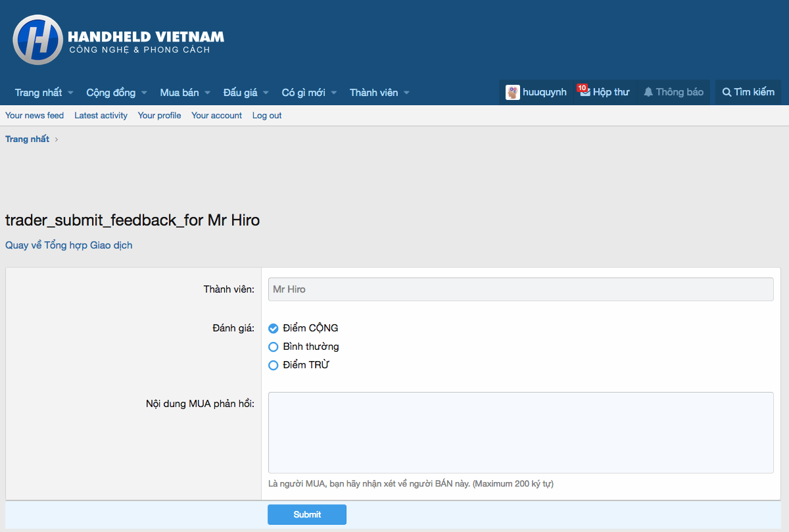Expand the Cộng đồng dropdown arrow

[x=144, y=93]
